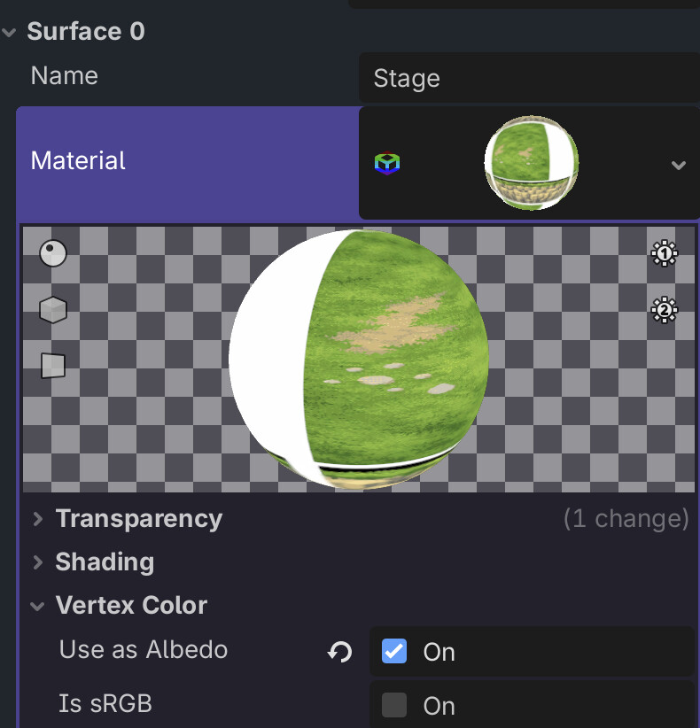This screenshot has width=700, height=728.
Task: Click the colorful material type icon
Action: point(387,163)
